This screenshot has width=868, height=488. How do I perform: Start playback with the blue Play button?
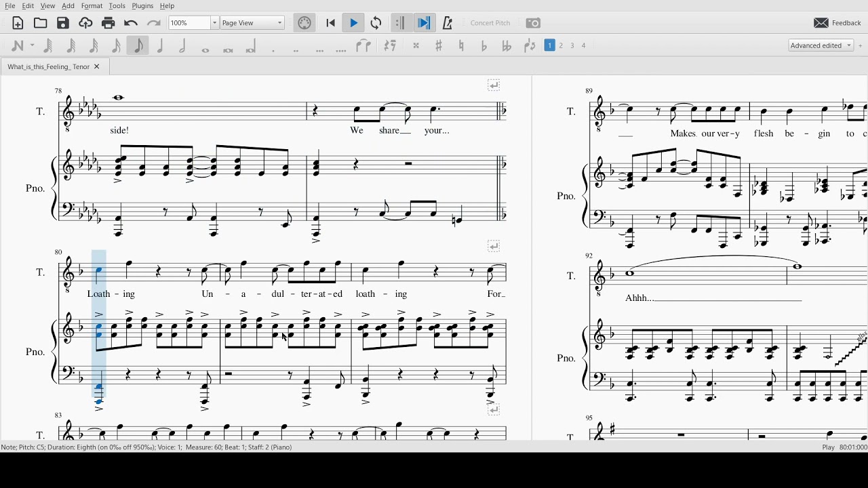coord(353,23)
